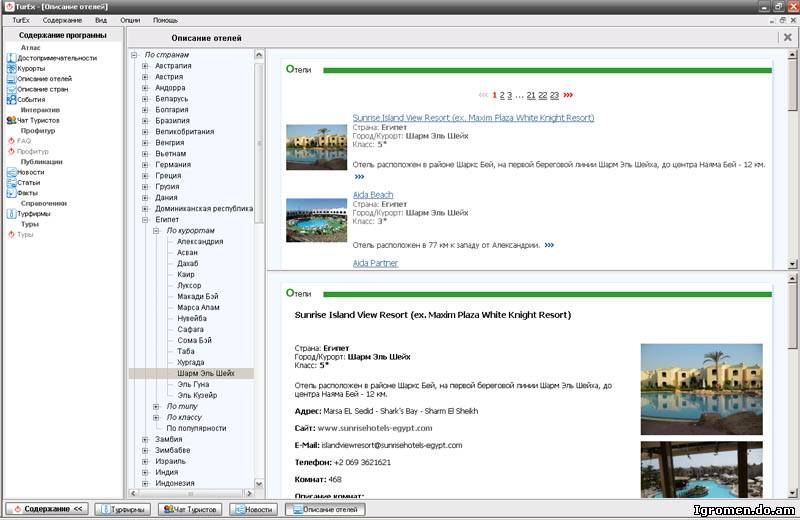Click Описание стран sidebar icon
Viewport: 800px width, 520px height.
11,89
